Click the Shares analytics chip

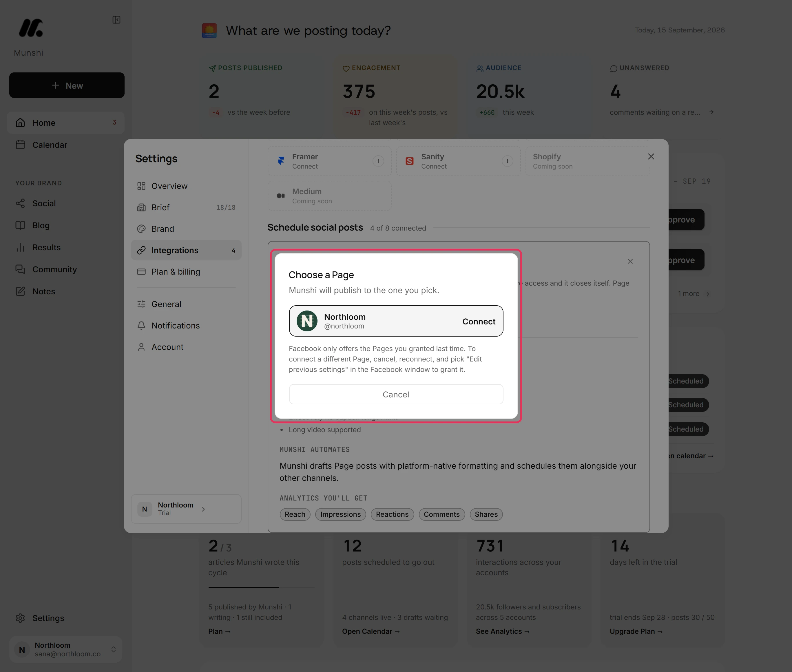(x=486, y=514)
